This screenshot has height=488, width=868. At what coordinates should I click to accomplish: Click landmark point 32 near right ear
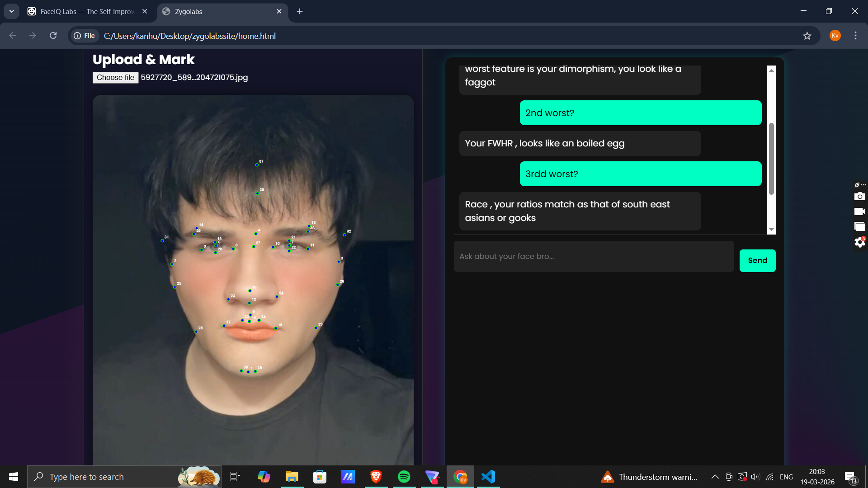point(344,235)
